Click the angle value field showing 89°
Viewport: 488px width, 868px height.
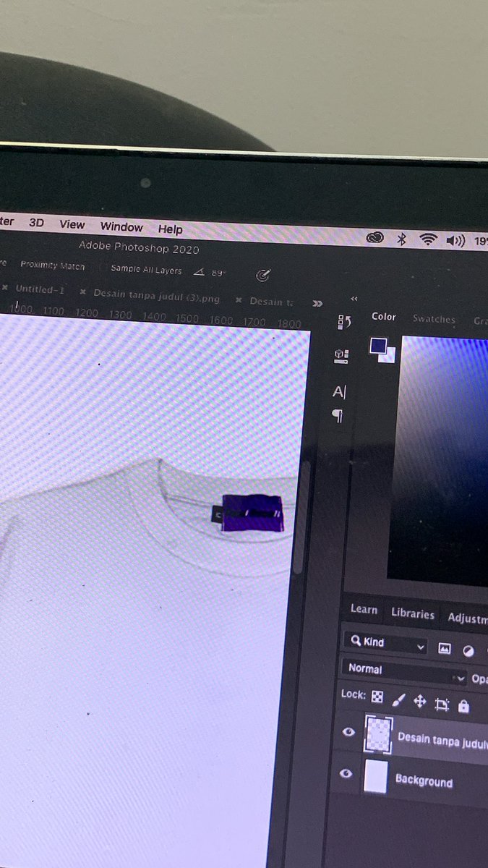pos(218,273)
